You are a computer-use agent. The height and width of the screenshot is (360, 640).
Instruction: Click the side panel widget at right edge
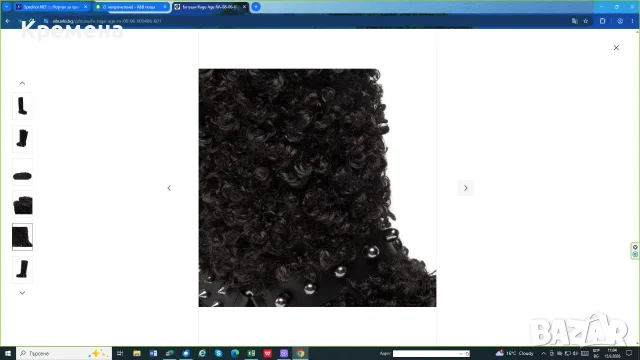[635, 251]
